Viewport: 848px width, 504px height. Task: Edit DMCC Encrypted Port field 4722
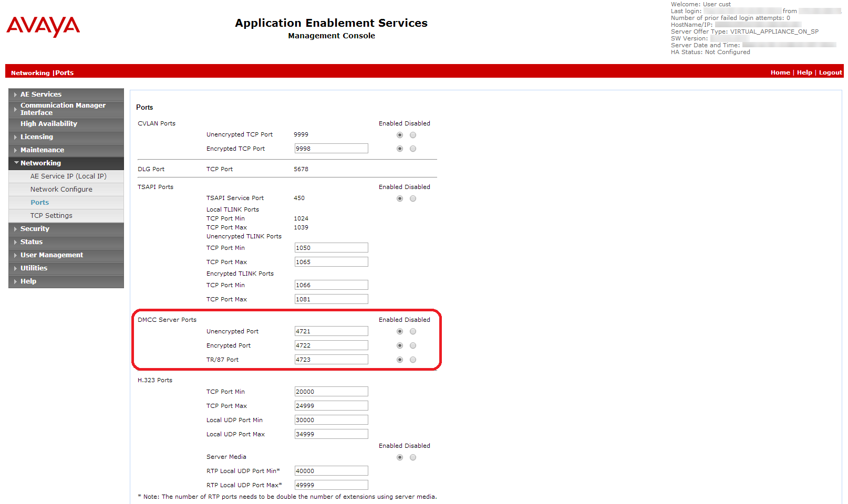[x=331, y=345]
